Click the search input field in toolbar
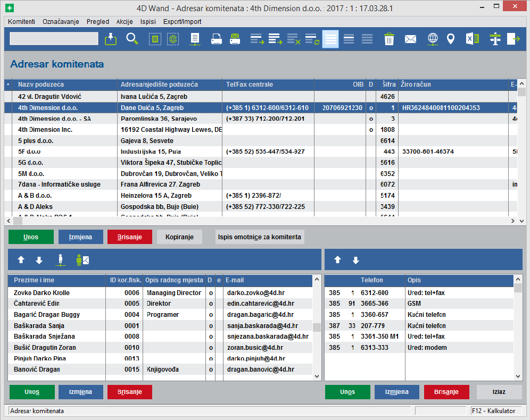The width and height of the screenshot is (530, 420). coord(54,38)
